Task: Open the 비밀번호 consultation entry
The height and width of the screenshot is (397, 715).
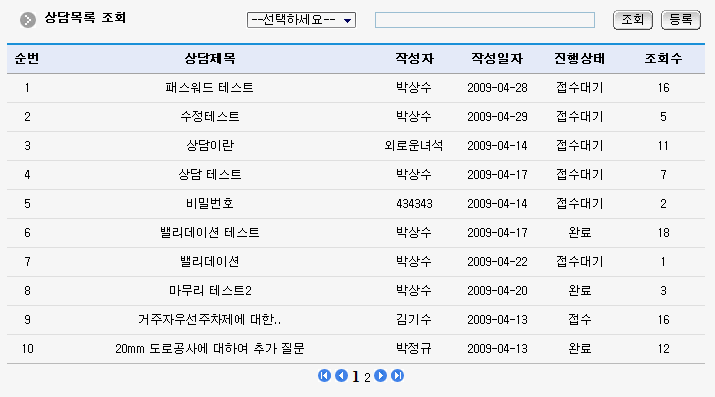Action: pyautogui.click(x=209, y=203)
